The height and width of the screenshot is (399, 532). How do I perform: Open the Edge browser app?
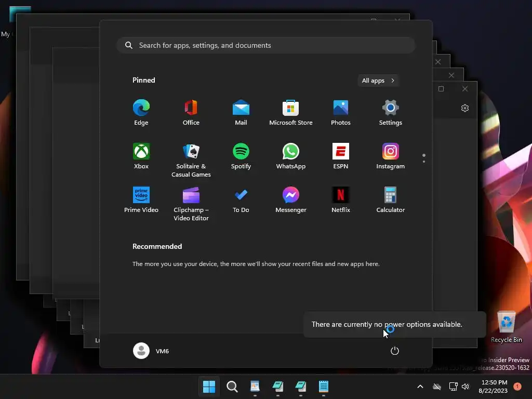141,113
